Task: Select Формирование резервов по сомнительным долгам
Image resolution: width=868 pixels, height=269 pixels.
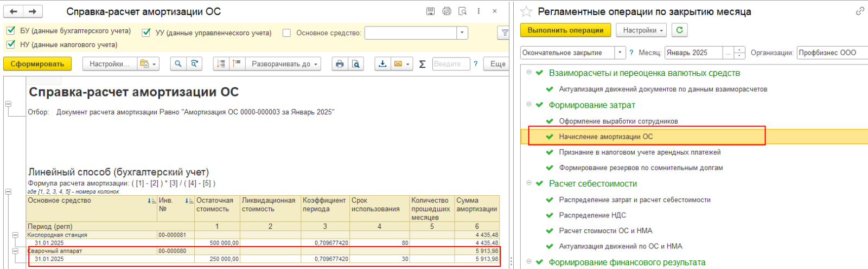Action: coord(641,168)
